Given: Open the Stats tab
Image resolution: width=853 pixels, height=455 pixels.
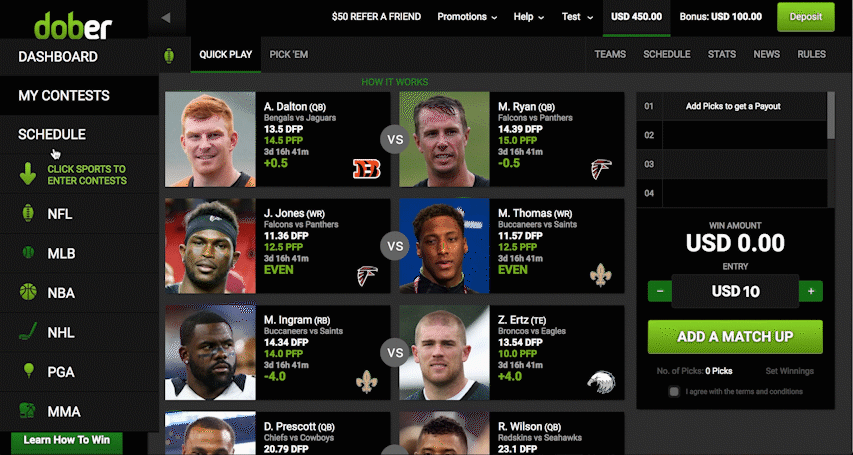Looking at the screenshot, I should tap(721, 54).
